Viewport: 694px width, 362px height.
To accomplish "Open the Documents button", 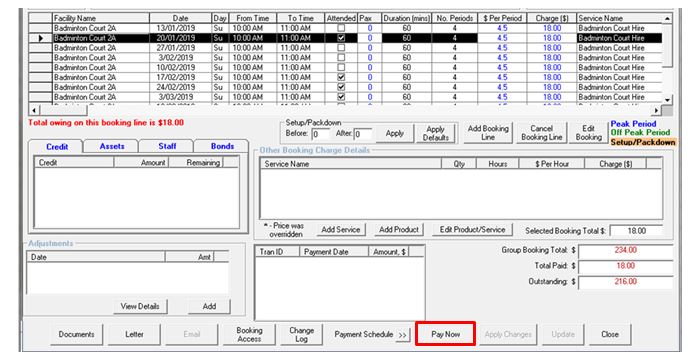I will point(76,334).
